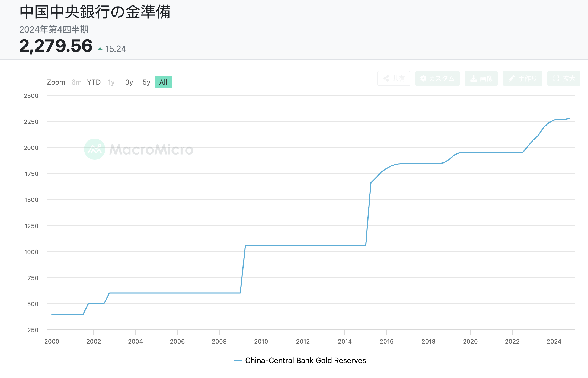This screenshot has height=378, width=588.
Task: Click the 2024年第4四半期 date label
Action: pyautogui.click(x=54, y=29)
